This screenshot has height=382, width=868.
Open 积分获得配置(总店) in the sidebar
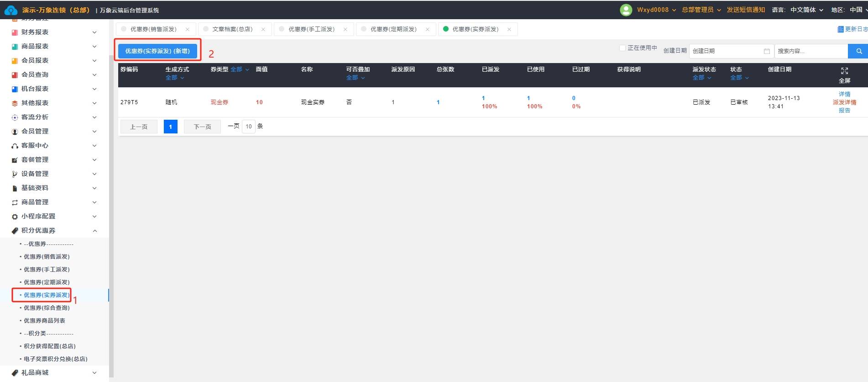[50, 346]
